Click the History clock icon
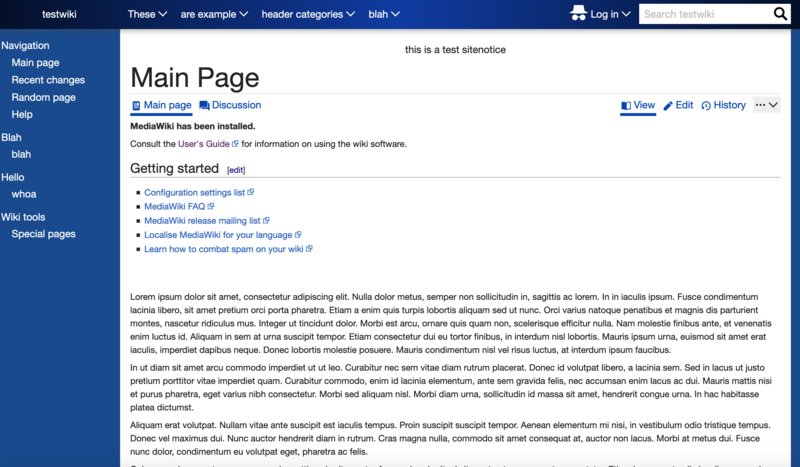Viewport: 800px width, 467px height. click(x=706, y=106)
